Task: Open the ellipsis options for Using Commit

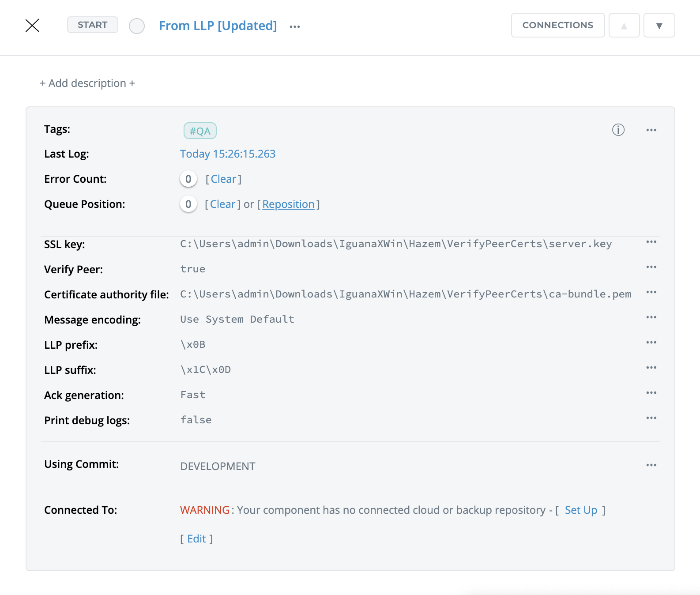Action: 651,465
